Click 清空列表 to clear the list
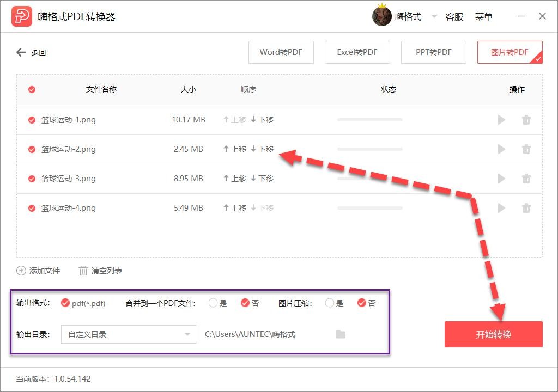Viewport: 558px width, 392px height. 100,271
